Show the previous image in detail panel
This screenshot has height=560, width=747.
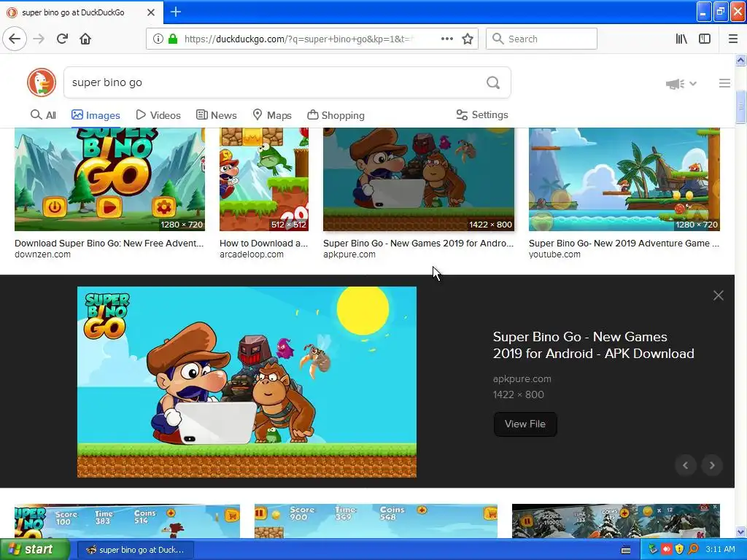pyautogui.click(x=686, y=465)
